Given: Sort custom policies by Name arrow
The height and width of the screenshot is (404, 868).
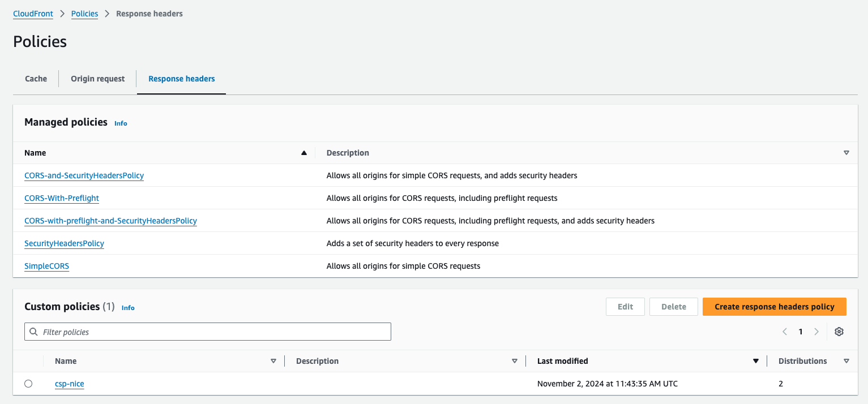Looking at the screenshot, I should coord(273,361).
